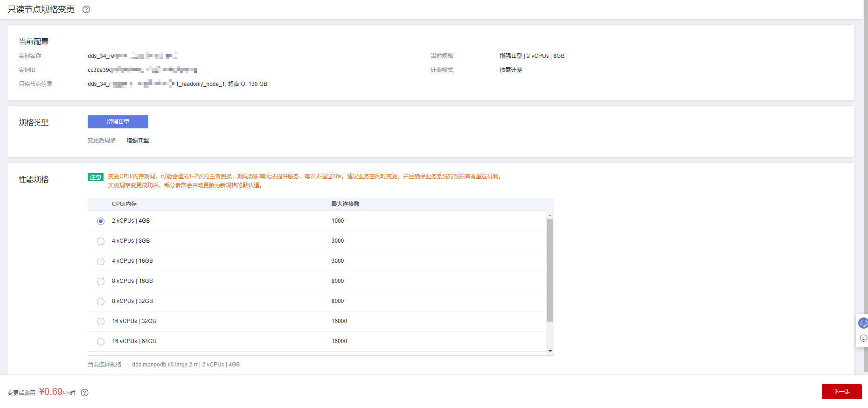The height and width of the screenshot is (408, 868).
Task: Choose the 4 vCPUs | 16GB spec
Action: click(101, 261)
